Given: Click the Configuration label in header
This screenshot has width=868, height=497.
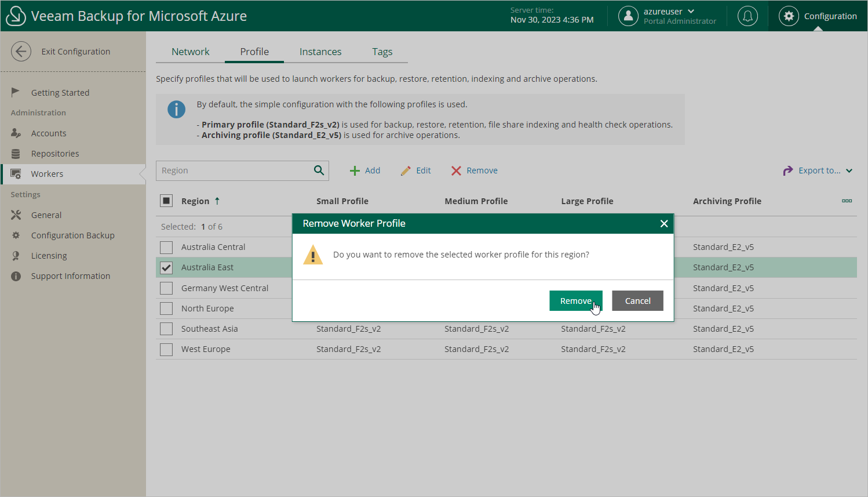Looking at the screenshot, I should tap(830, 16).
